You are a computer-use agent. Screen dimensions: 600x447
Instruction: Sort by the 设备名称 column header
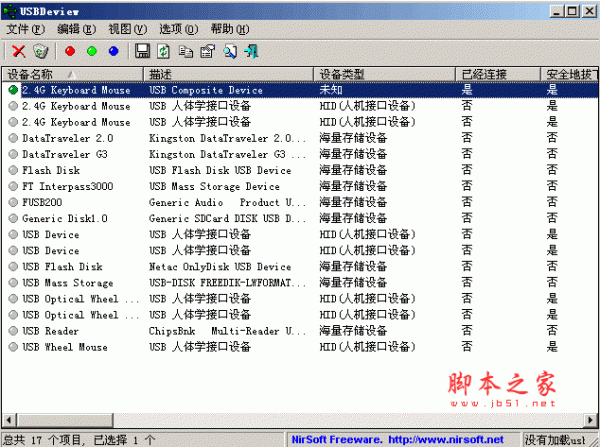(x=73, y=74)
